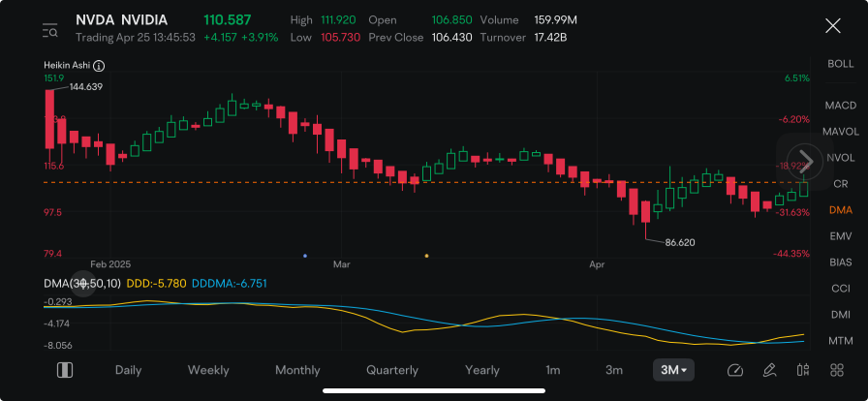868x401 pixels.
Task: Tap the +4.157 +3.91% change value
Action: point(241,38)
